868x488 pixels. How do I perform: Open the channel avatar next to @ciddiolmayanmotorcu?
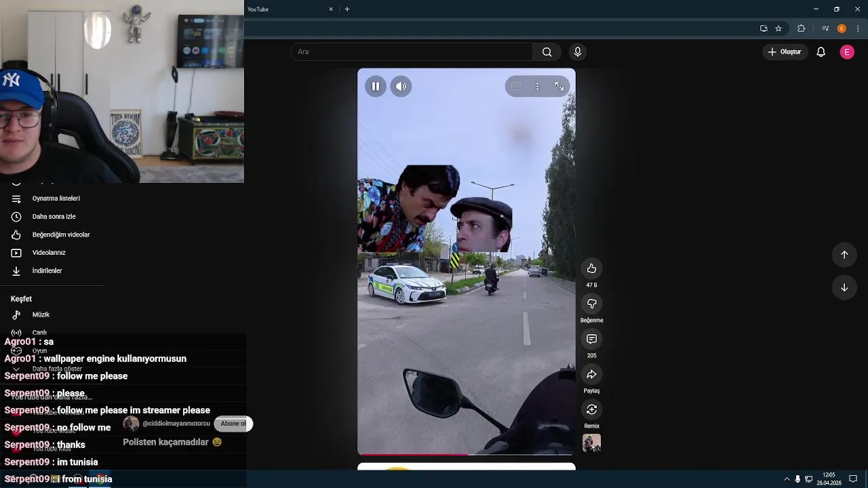click(x=131, y=424)
